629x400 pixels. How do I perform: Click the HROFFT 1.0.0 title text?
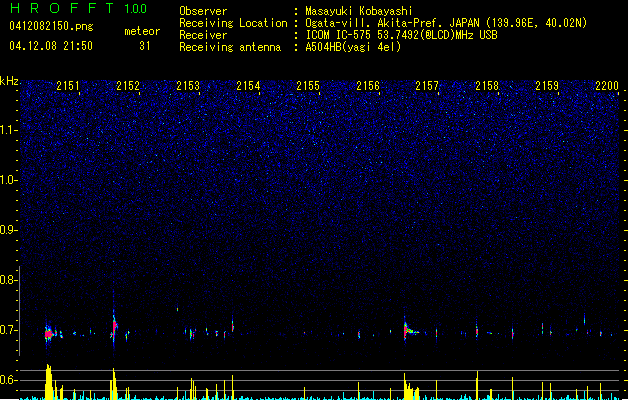pos(78,8)
